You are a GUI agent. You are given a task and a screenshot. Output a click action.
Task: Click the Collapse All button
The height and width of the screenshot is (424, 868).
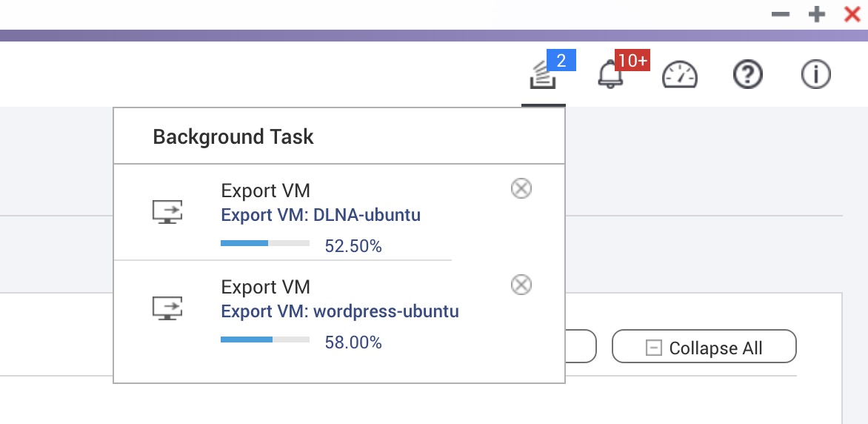[x=704, y=348]
